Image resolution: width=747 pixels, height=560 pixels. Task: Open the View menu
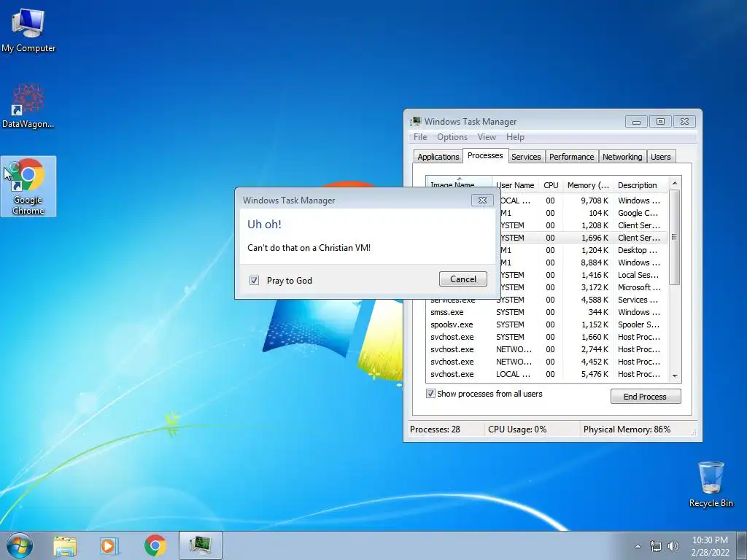(487, 137)
